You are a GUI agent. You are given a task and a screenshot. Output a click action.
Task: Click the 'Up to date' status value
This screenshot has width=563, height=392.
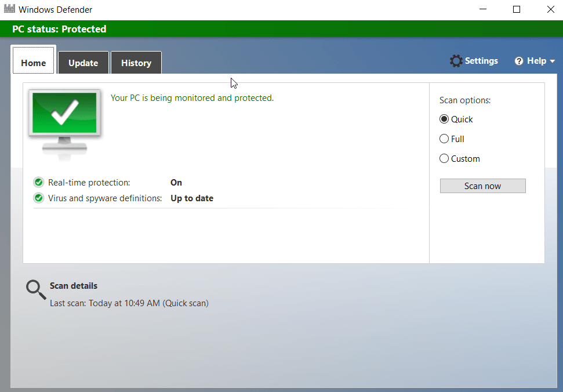tap(192, 198)
